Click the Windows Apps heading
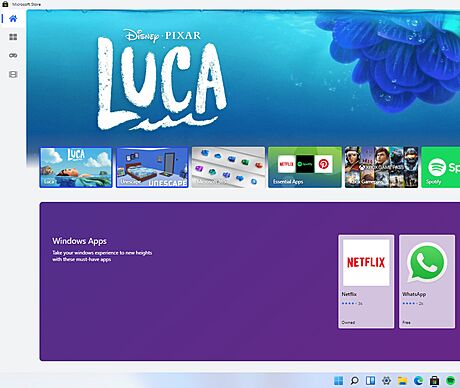This screenshot has width=460, height=388. pos(79,241)
